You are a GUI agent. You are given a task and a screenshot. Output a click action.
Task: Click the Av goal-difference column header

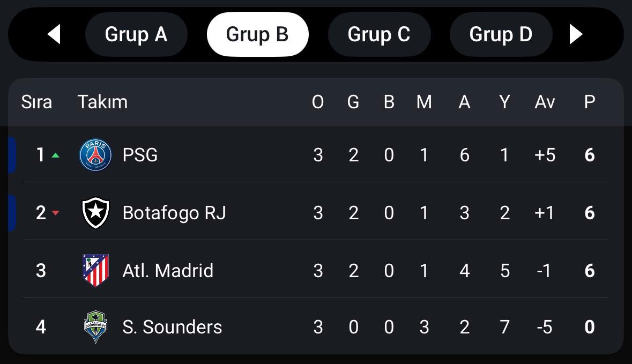click(x=545, y=102)
